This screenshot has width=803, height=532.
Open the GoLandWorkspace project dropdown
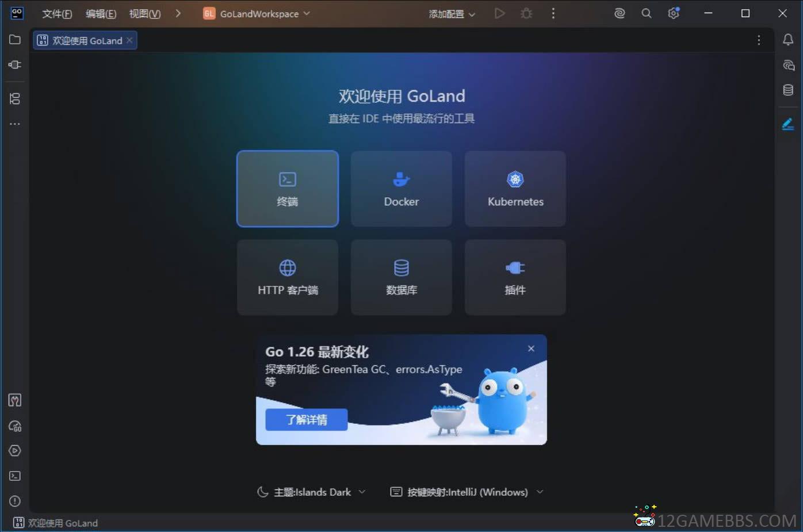point(257,14)
